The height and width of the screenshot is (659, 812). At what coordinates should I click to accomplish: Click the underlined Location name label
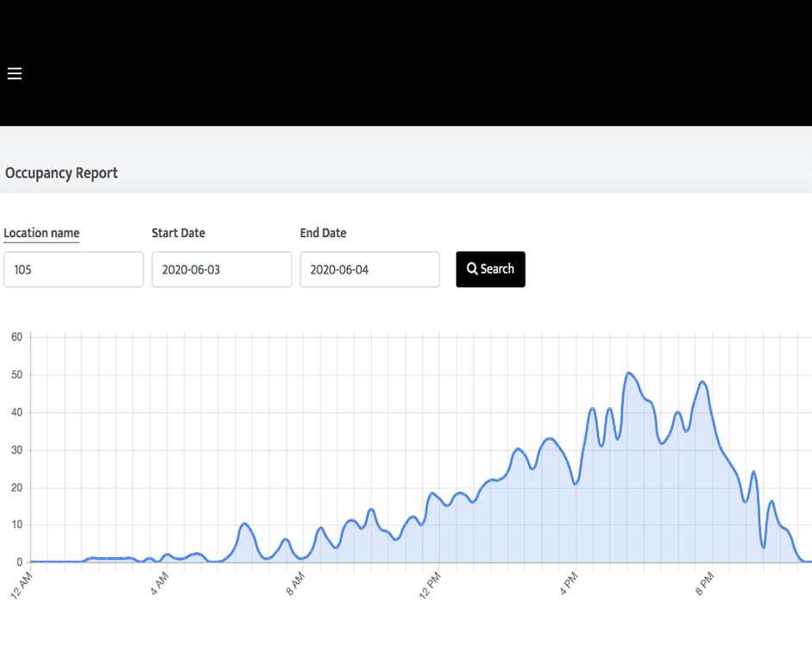[x=41, y=233]
